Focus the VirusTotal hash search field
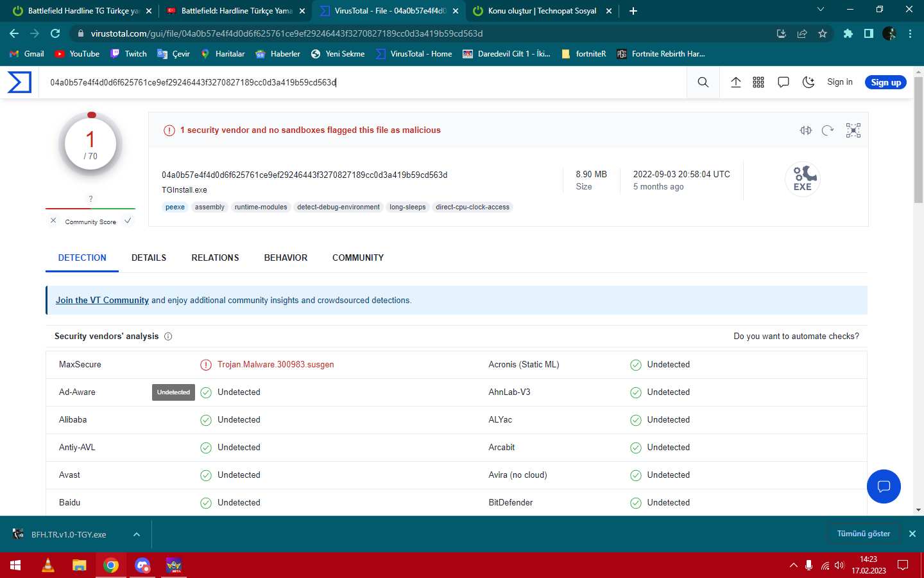The image size is (924, 578). coord(363,82)
